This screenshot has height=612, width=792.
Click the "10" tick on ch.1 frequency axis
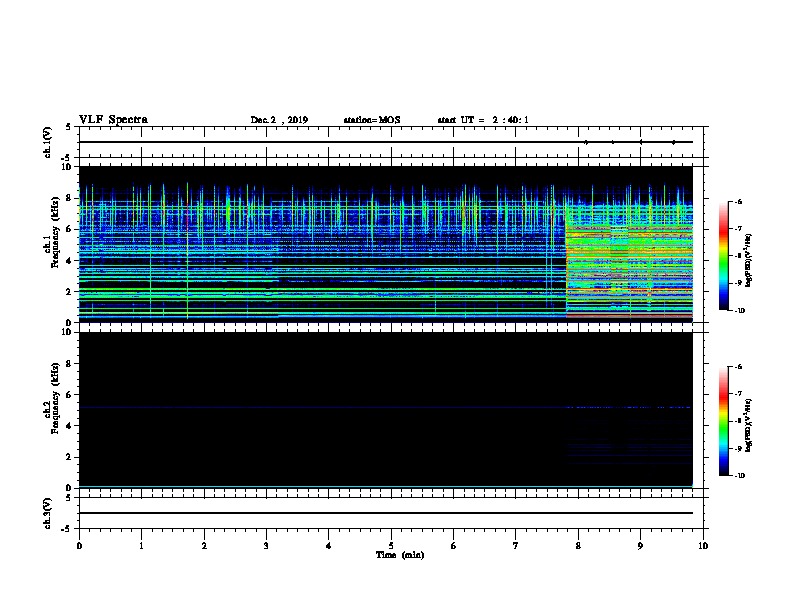point(67,167)
